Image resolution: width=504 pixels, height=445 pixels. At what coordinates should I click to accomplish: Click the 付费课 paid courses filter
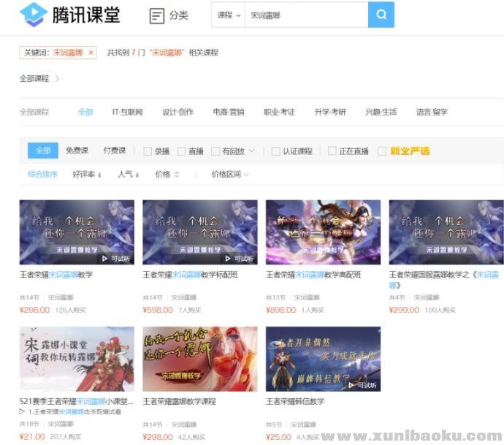(x=114, y=151)
